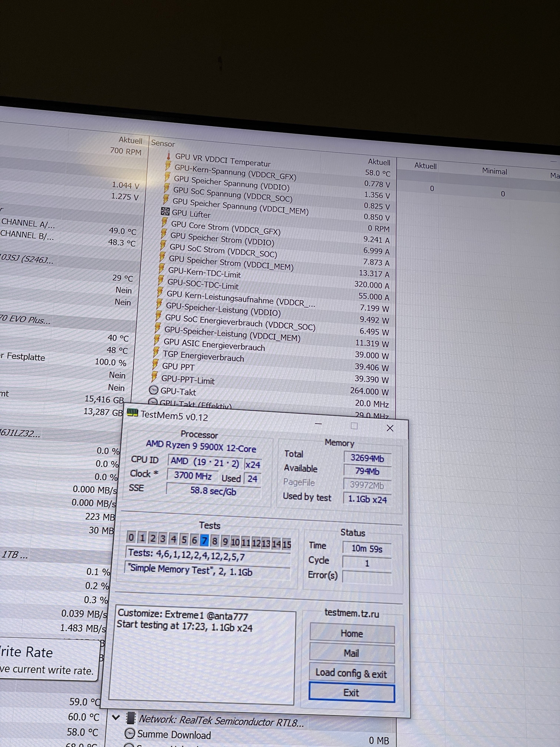The width and height of the screenshot is (560, 747).
Task: Click the icon beside GPU-PPT-Limit
Action: click(155, 376)
